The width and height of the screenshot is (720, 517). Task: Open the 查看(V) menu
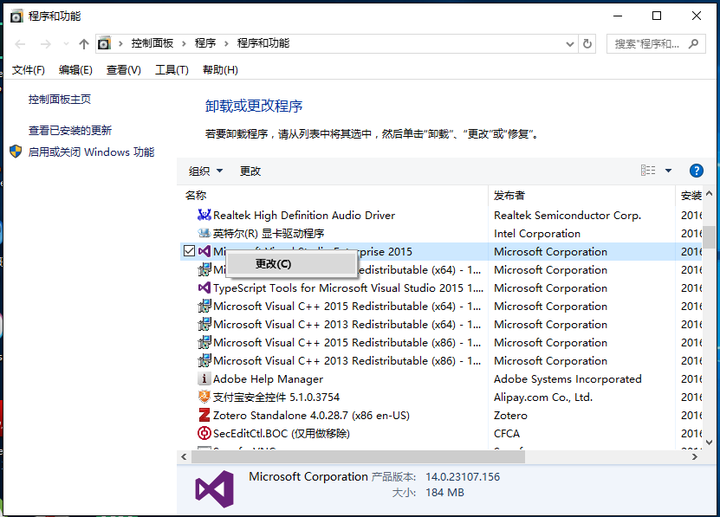pyautogui.click(x=124, y=70)
